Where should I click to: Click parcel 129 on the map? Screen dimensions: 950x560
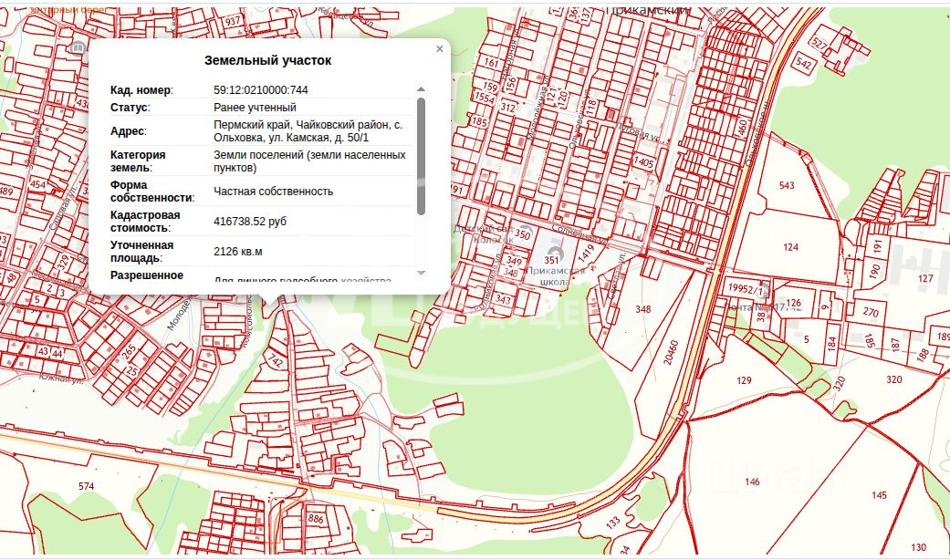(744, 379)
